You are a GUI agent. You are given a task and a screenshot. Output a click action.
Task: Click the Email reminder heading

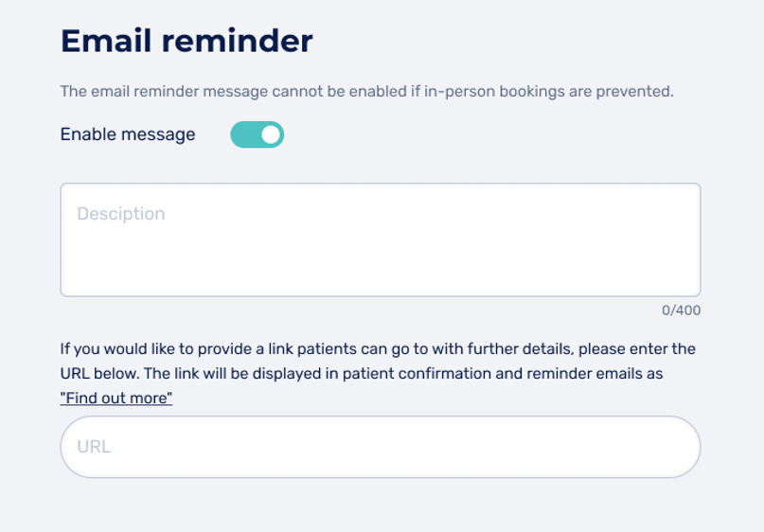(187, 41)
